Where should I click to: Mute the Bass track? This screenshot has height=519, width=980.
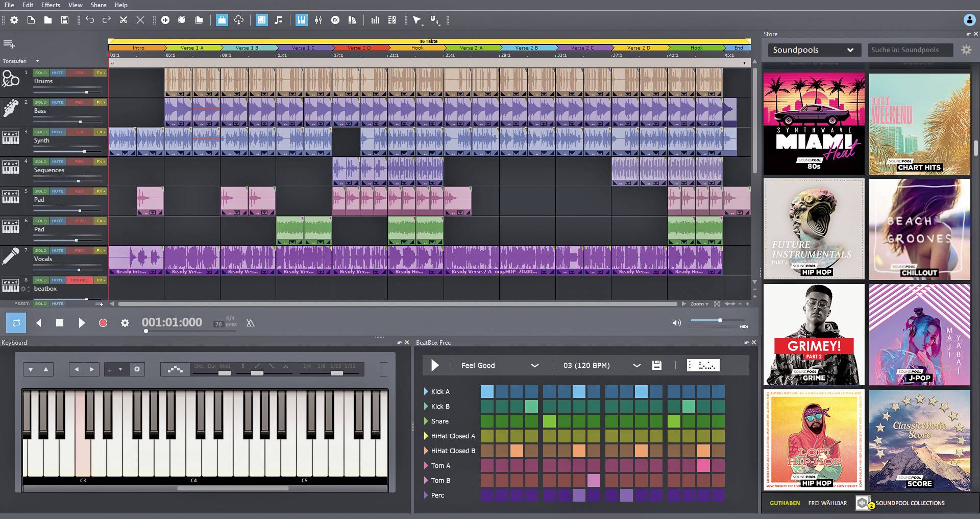[58, 102]
